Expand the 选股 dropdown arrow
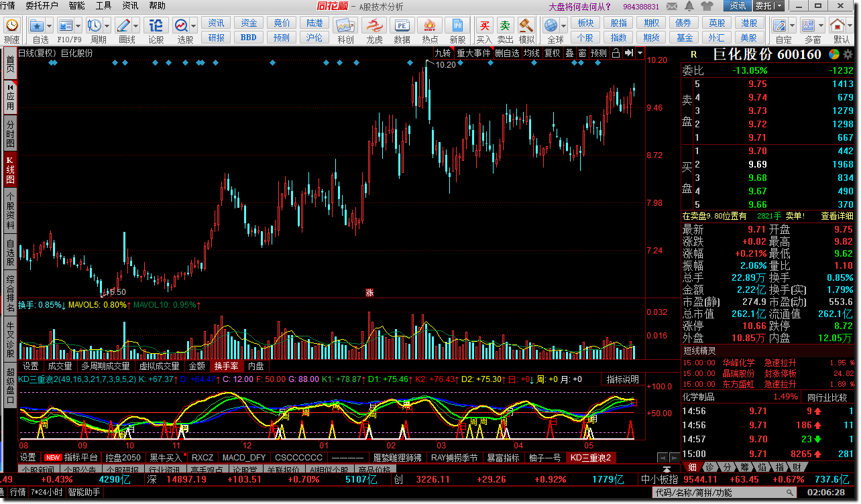The height and width of the screenshot is (504, 861). click(x=193, y=25)
